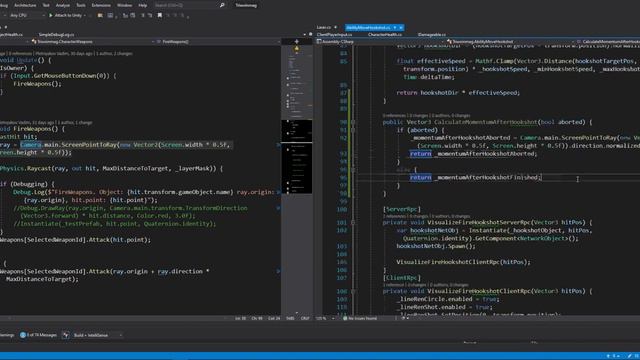This screenshot has width=640, height=360.
Task: Open the Architecture menu
Action: click(25, 5)
